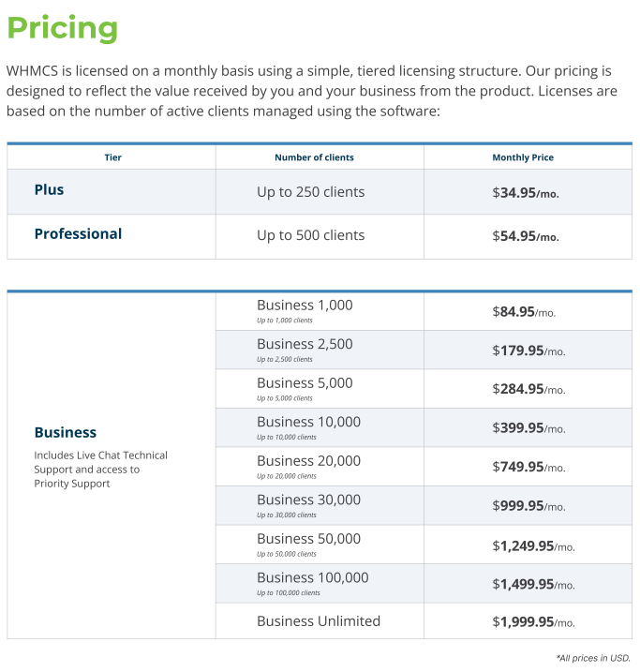Choose the Business 100,000 plan

pyautogui.click(x=312, y=578)
